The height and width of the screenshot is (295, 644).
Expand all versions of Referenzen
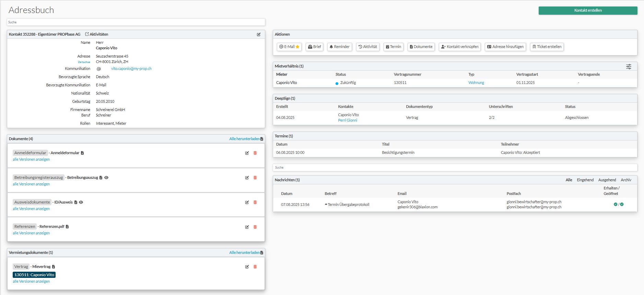pyautogui.click(x=31, y=233)
